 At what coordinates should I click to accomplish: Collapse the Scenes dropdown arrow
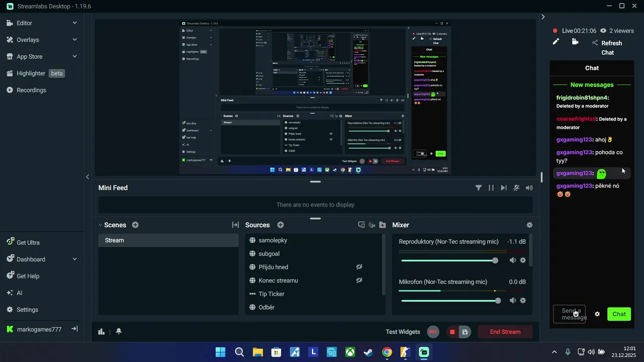point(100,225)
